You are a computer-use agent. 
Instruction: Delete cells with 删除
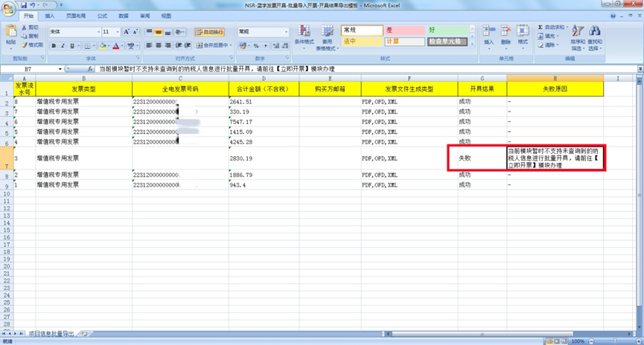506,37
